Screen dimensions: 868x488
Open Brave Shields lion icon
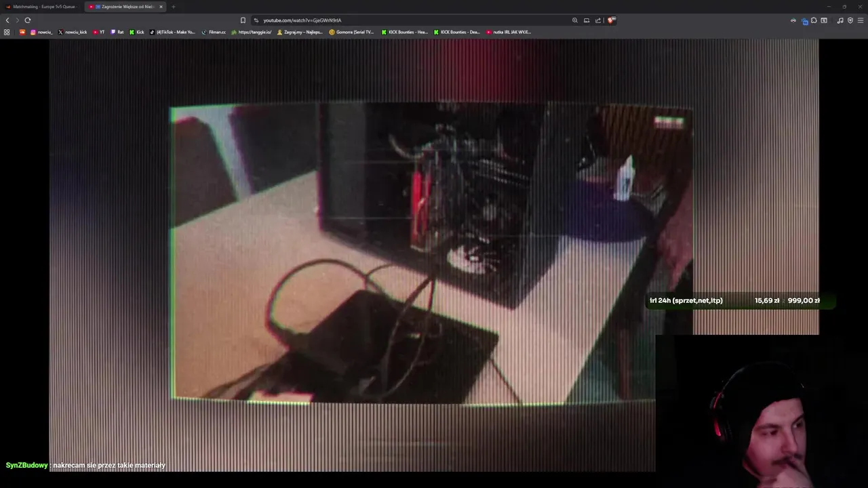point(611,20)
